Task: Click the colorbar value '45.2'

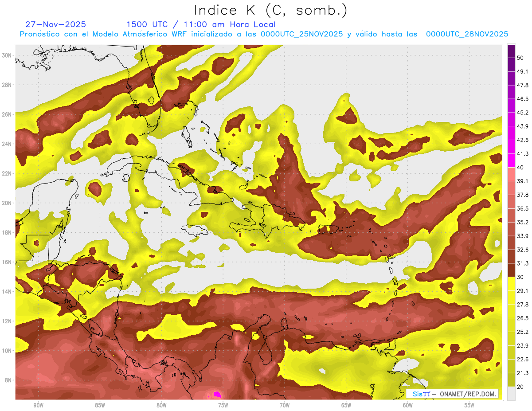Action: click(x=523, y=113)
